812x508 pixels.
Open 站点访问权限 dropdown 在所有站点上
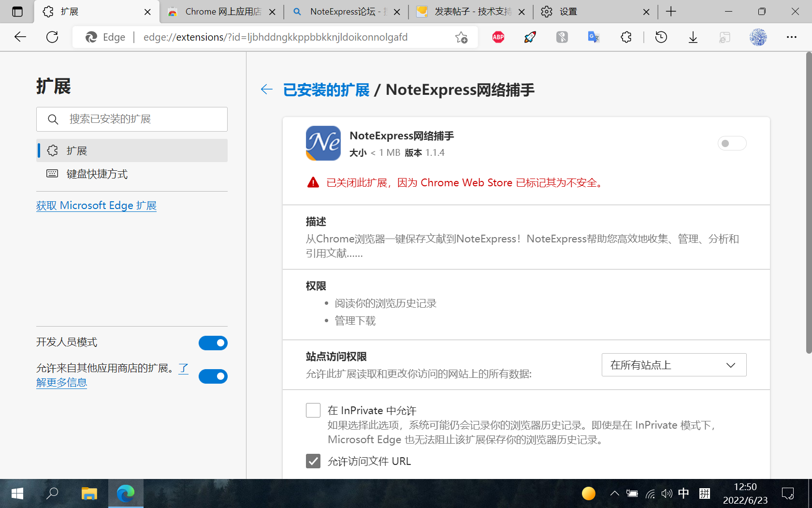(x=674, y=365)
